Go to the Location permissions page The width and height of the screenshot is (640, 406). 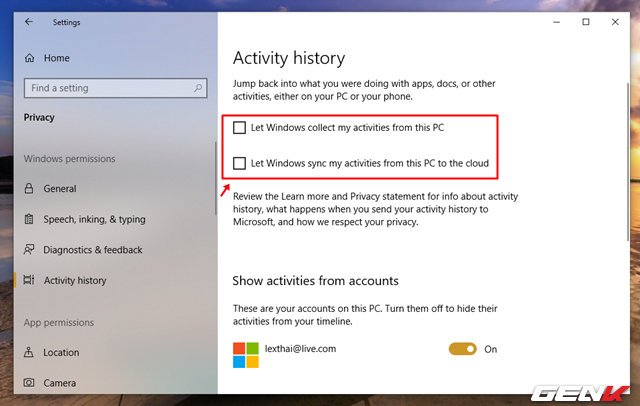(61, 352)
